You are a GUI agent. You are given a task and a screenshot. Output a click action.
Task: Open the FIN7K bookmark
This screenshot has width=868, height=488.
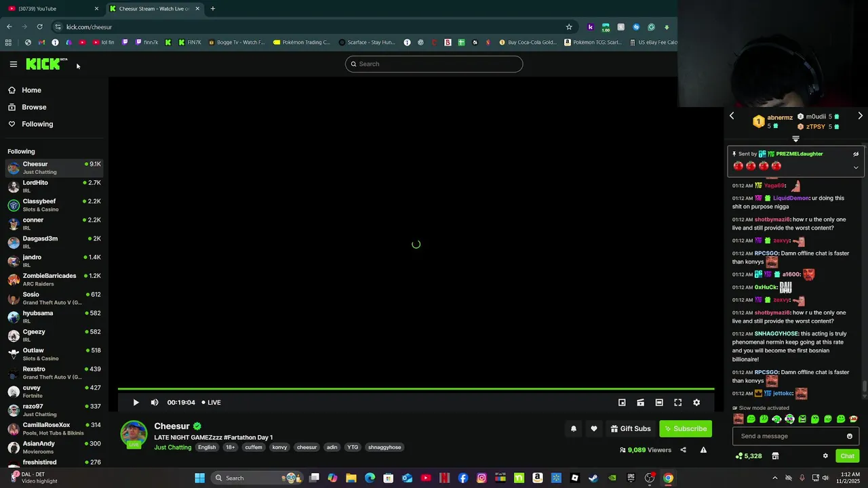point(189,42)
